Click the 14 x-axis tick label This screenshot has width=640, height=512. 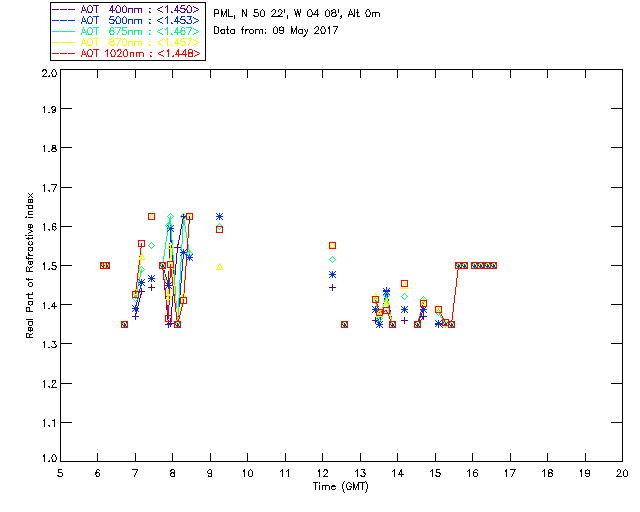[398, 473]
